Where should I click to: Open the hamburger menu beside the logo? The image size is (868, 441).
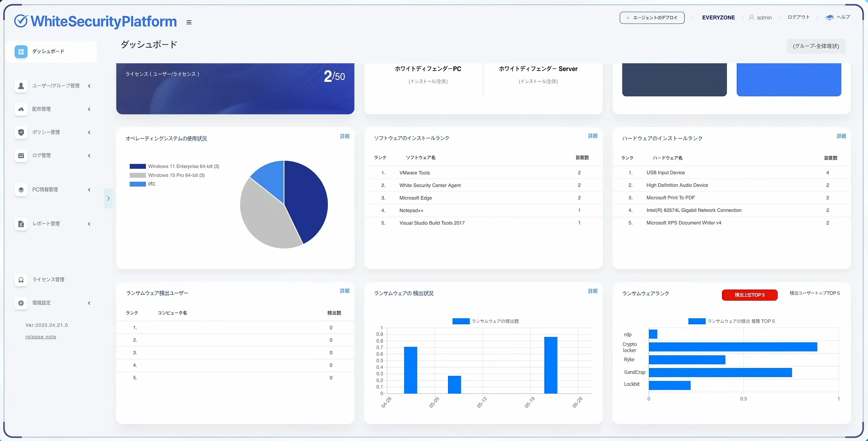click(x=189, y=22)
